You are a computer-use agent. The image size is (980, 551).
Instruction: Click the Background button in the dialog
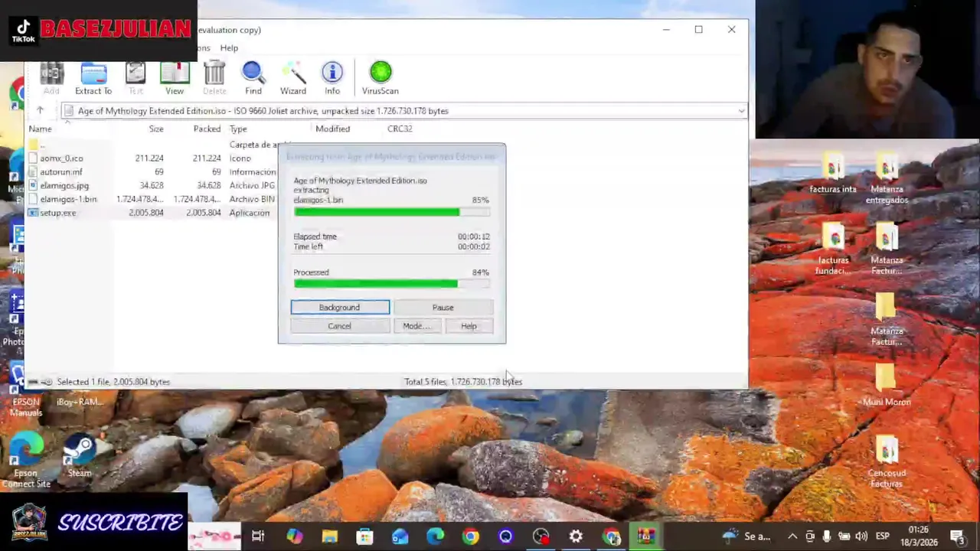pyautogui.click(x=339, y=307)
